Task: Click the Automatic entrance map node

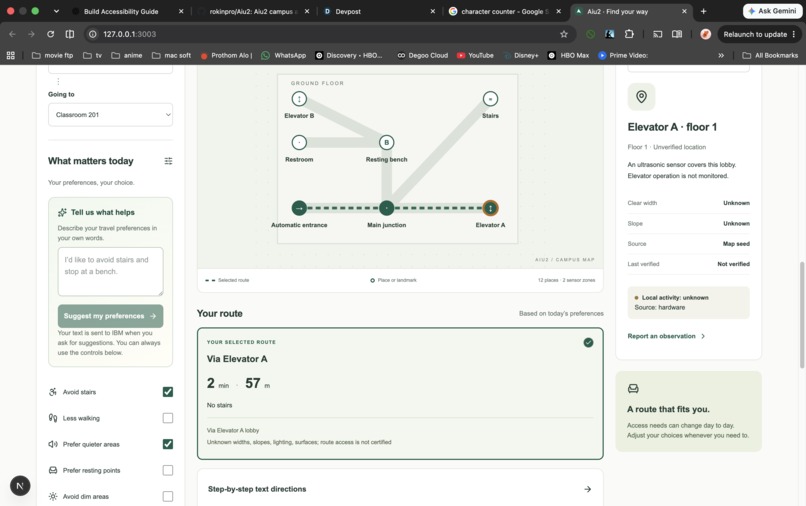Action: (x=299, y=208)
